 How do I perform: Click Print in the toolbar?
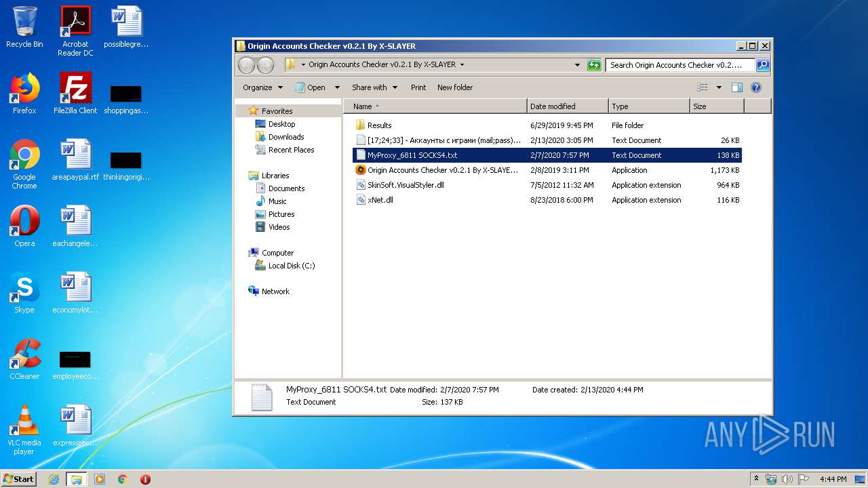tap(418, 87)
